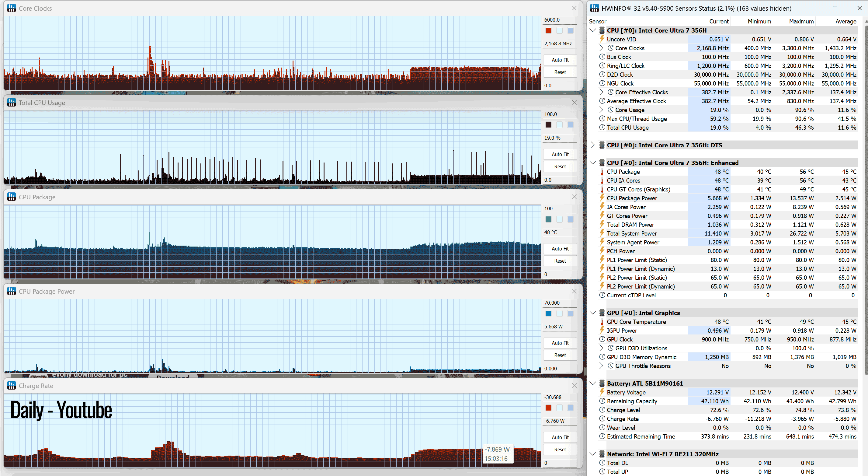Image resolution: width=868 pixels, height=476 pixels.
Task: Click the Maximum column header
Action: 801,21
